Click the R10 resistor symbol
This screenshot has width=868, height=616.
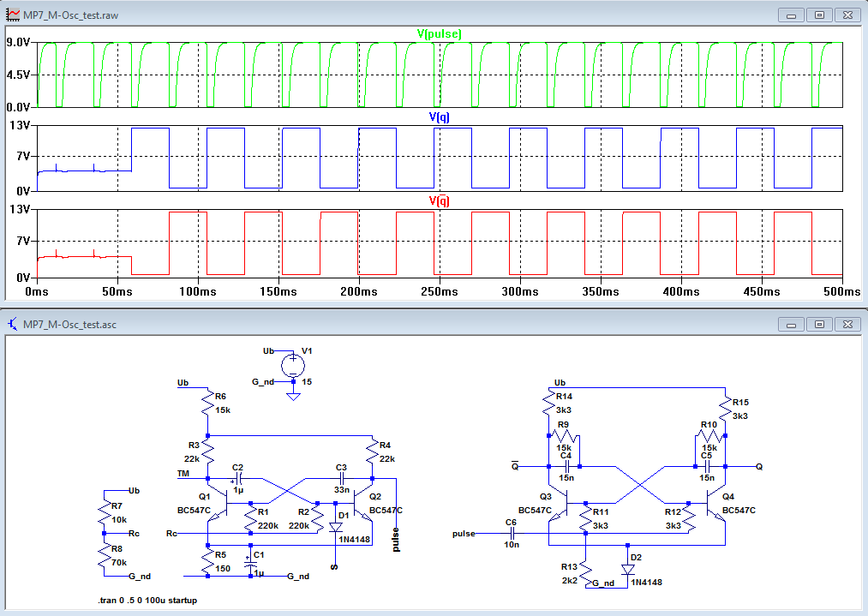(710, 435)
